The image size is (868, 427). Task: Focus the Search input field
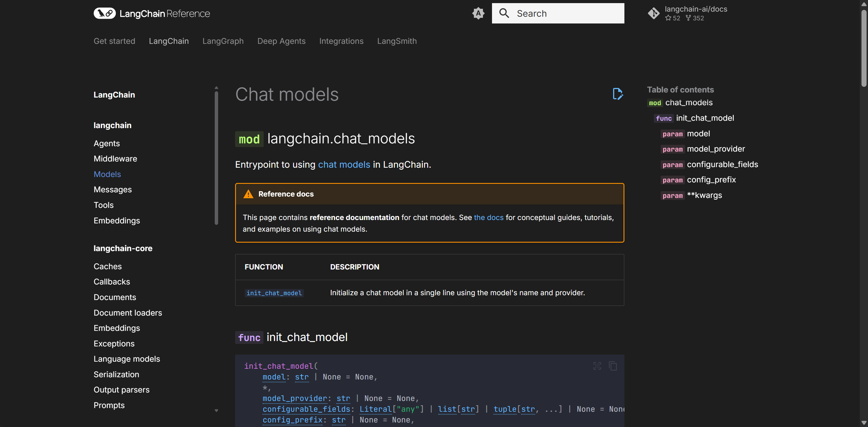558,14
